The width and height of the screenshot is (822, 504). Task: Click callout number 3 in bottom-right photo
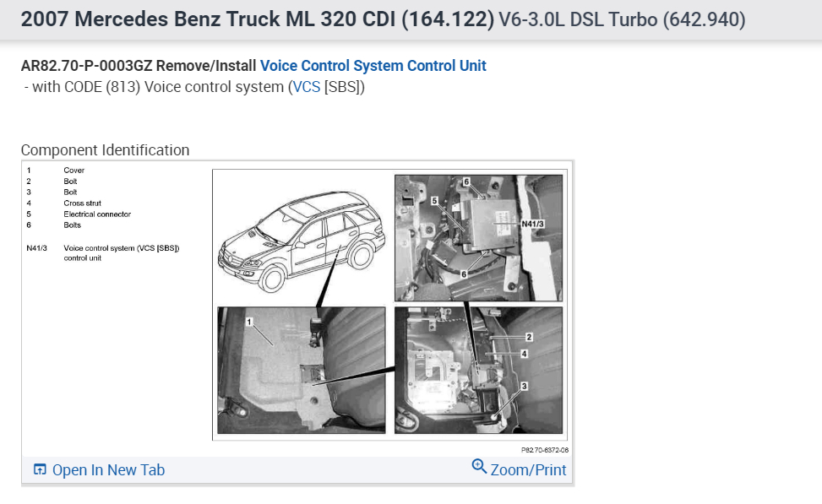(x=524, y=386)
